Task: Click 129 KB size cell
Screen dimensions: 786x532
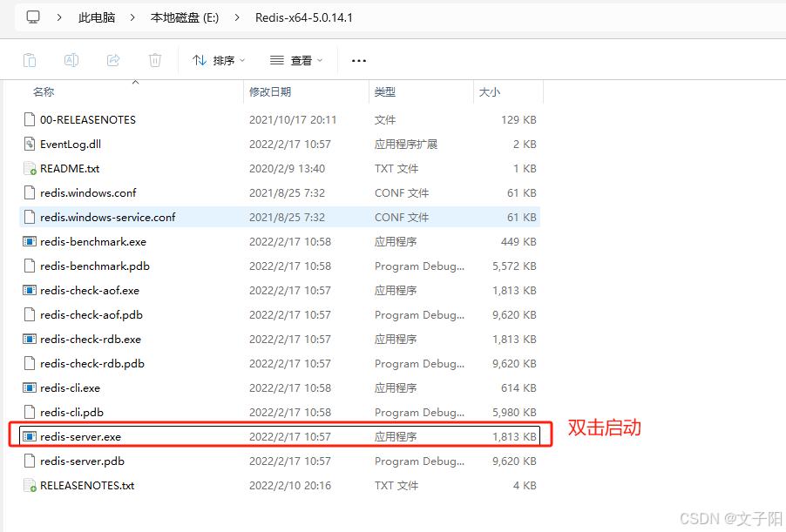Action: [518, 120]
